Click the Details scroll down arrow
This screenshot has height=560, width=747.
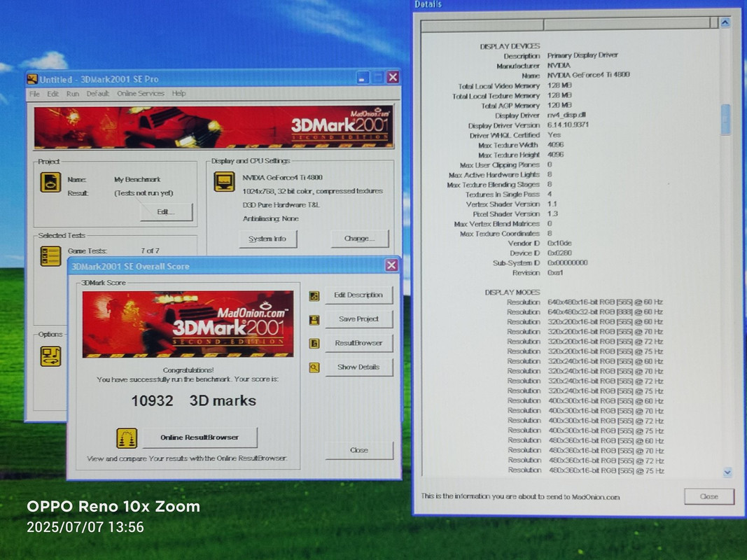(x=727, y=472)
